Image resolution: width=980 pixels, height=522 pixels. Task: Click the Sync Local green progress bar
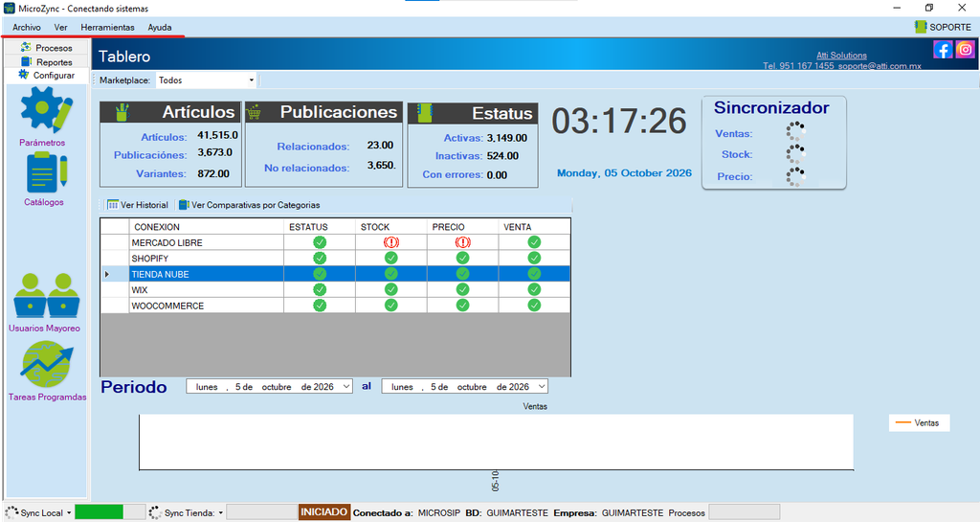click(110, 512)
